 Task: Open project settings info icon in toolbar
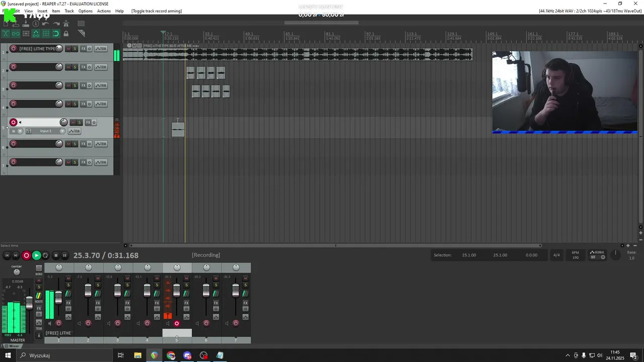[36, 24]
